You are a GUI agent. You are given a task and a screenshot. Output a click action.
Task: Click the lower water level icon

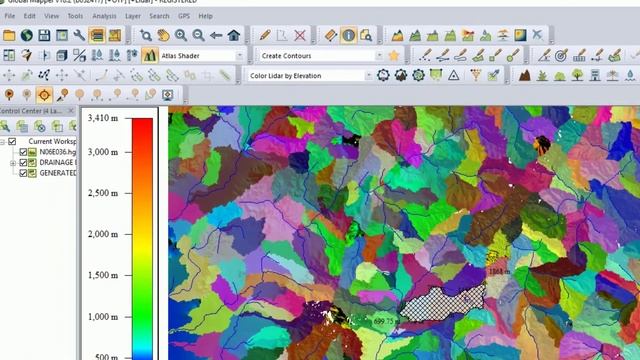115,56
